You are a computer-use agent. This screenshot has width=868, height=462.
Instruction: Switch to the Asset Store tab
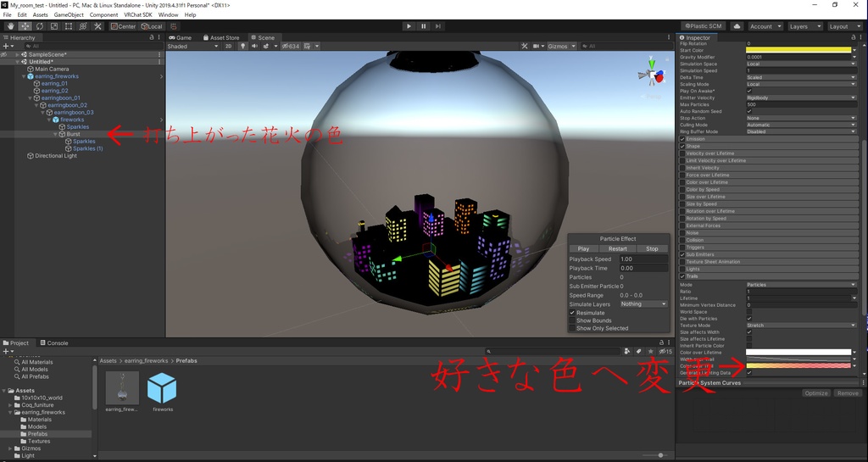221,37
